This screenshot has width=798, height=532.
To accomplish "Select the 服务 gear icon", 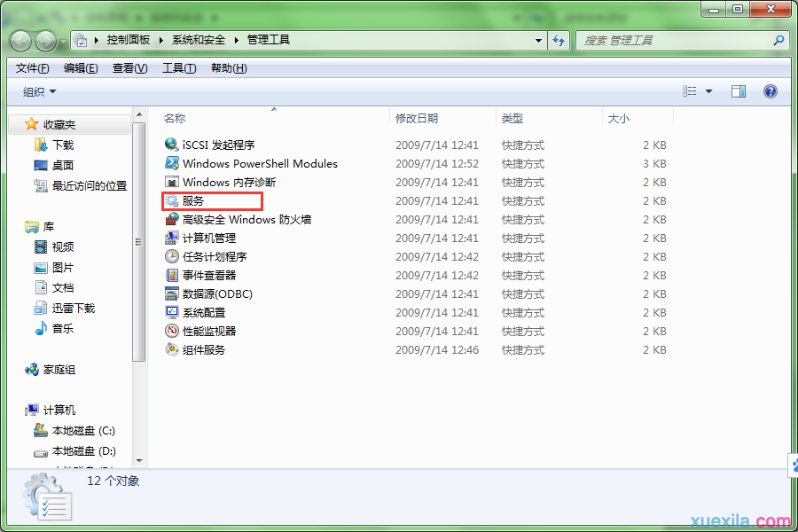I will coord(171,200).
